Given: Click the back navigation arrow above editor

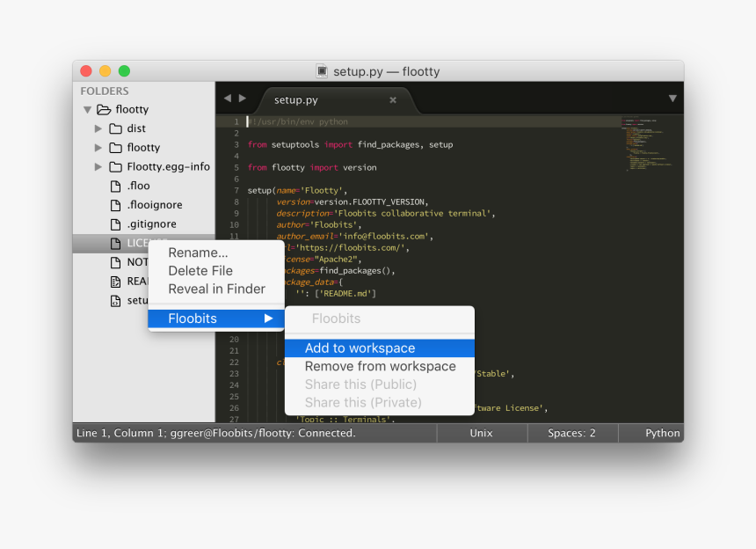Looking at the screenshot, I should point(227,98).
